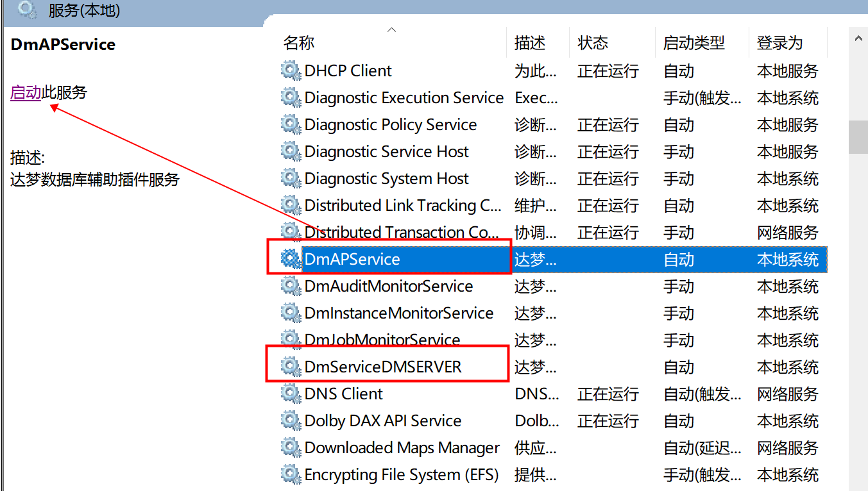Click DNS Client's 自动(触发... startup cell

(x=702, y=394)
